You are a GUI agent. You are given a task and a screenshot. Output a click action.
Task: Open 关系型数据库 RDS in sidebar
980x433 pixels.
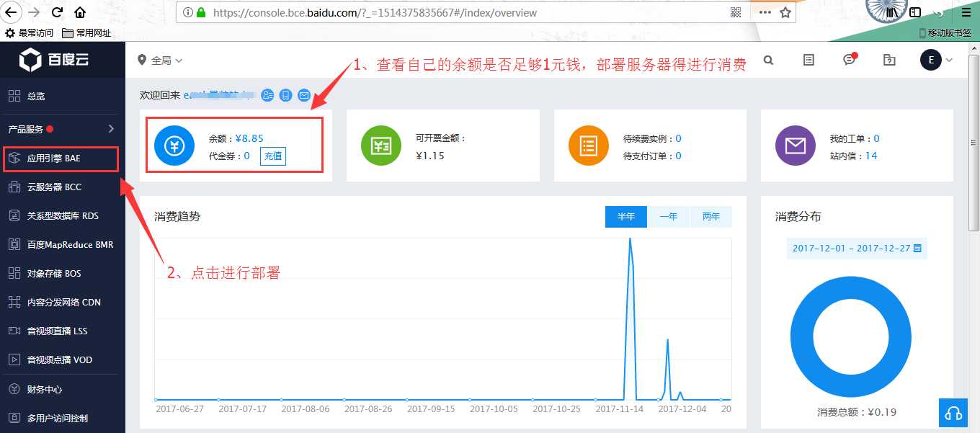tap(63, 215)
